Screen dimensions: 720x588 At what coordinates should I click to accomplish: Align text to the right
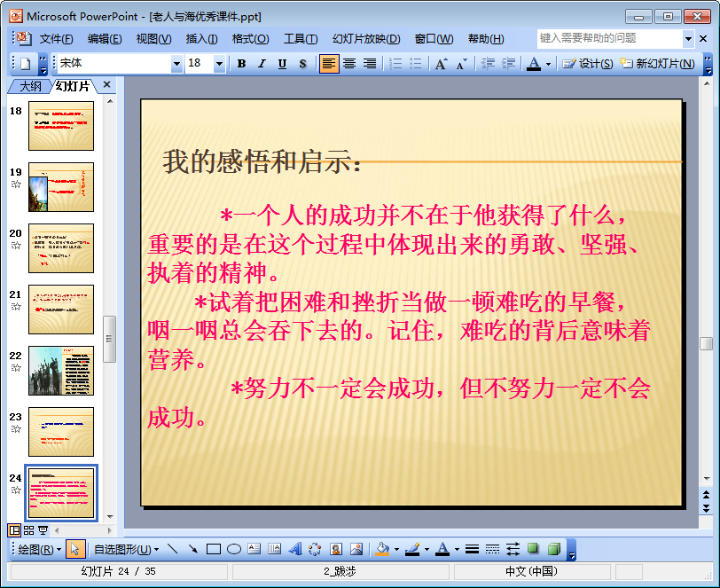point(370,64)
